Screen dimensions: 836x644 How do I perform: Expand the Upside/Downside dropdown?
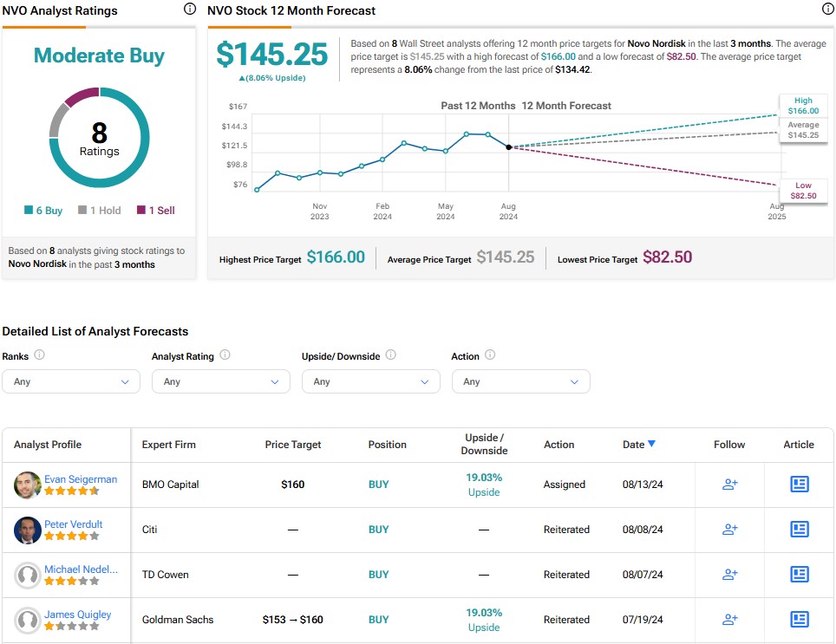pyautogui.click(x=371, y=381)
